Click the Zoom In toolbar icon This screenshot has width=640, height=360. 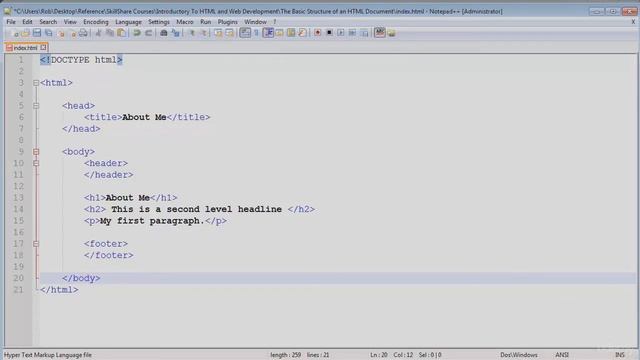(191, 33)
